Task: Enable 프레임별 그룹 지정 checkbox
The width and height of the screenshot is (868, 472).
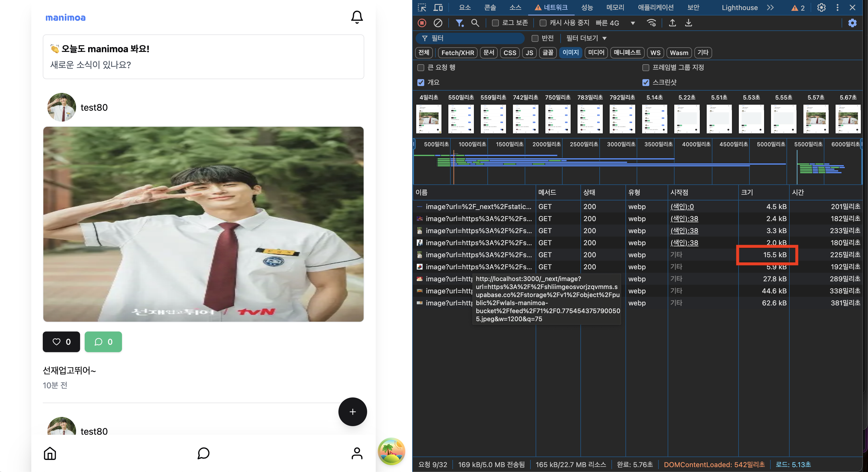Action: 646,68
